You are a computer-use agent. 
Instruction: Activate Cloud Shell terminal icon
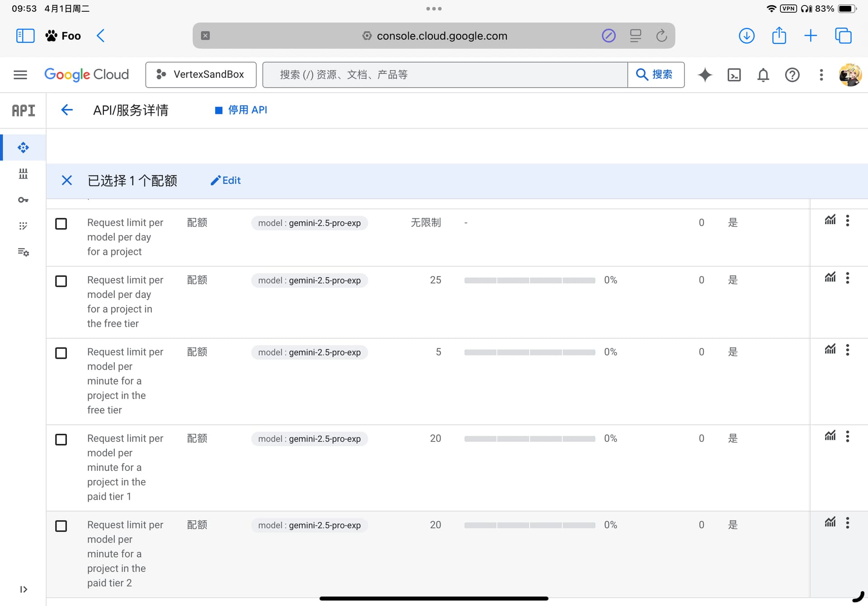point(734,75)
